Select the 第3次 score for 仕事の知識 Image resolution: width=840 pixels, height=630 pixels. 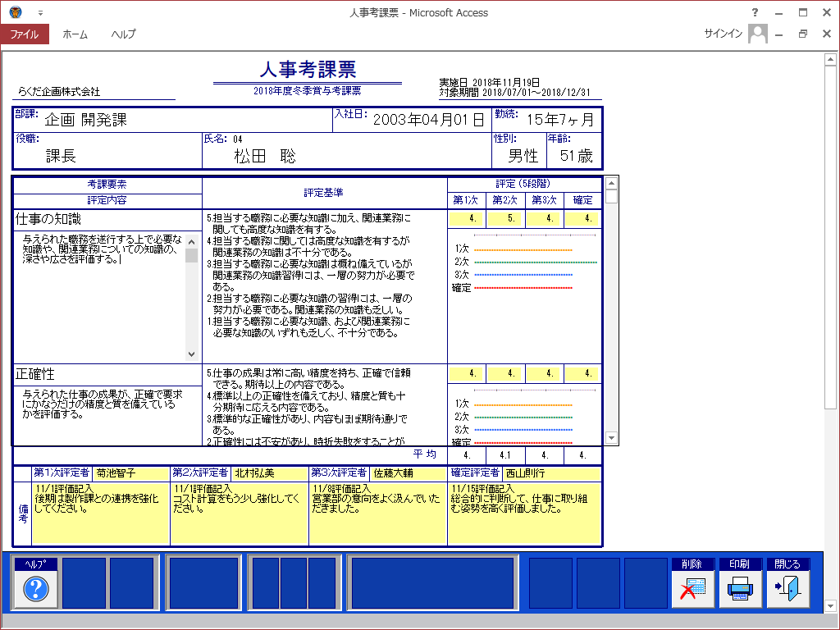544,218
